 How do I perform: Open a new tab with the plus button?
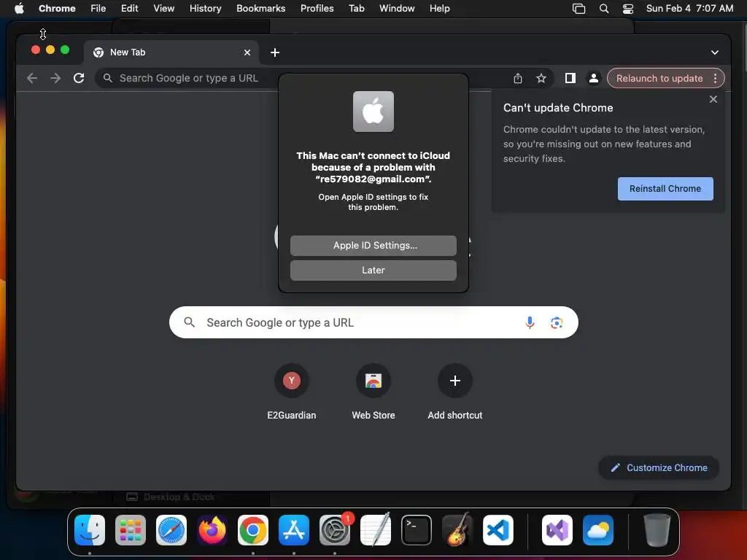[275, 52]
